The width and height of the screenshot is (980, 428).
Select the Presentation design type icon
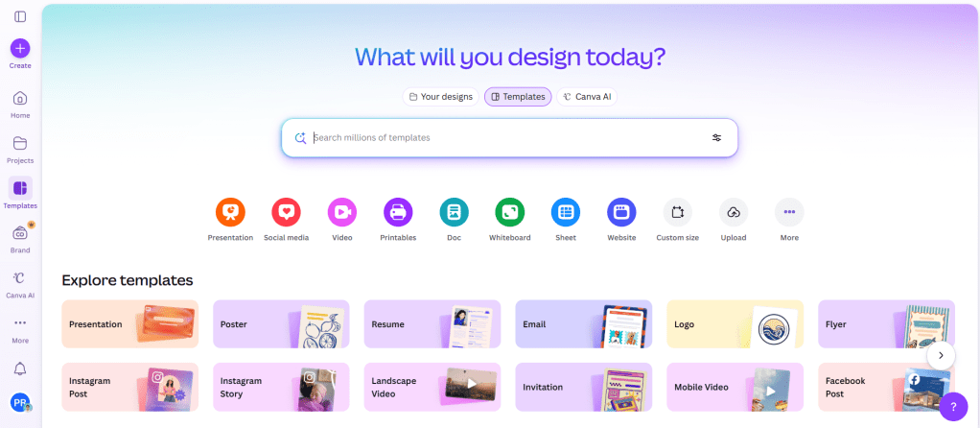click(x=230, y=213)
